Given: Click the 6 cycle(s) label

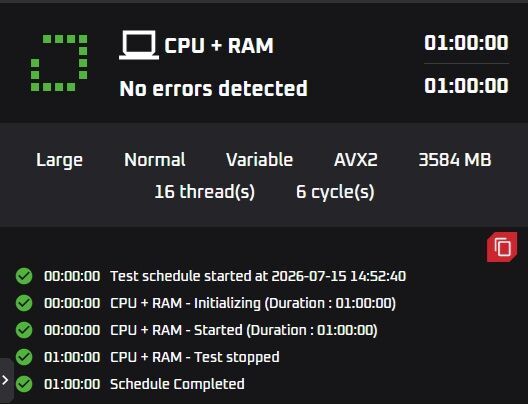Looking at the screenshot, I should point(335,192).
